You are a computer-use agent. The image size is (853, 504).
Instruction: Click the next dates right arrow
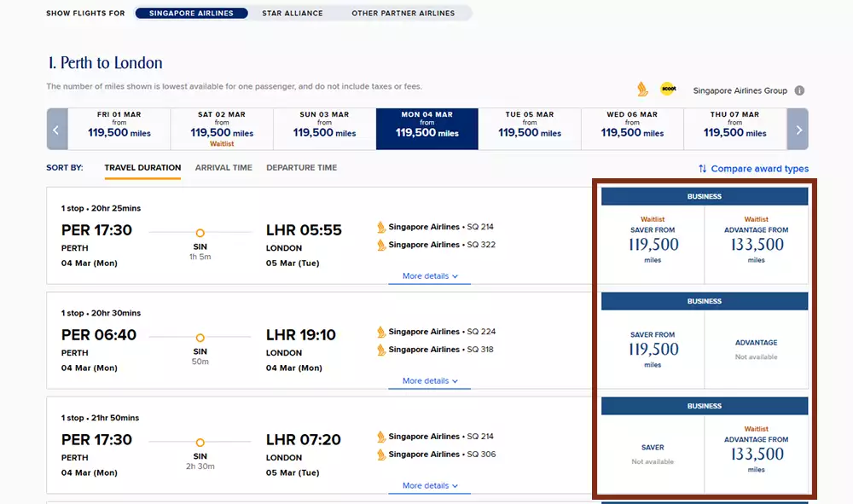coord(798,130)
